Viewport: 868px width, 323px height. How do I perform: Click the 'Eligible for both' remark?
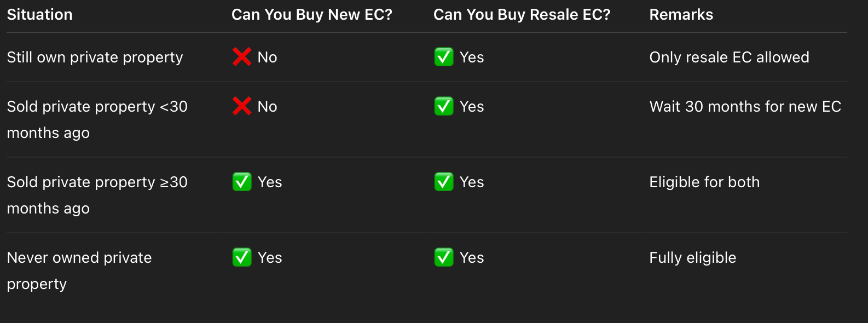point(704,182)
